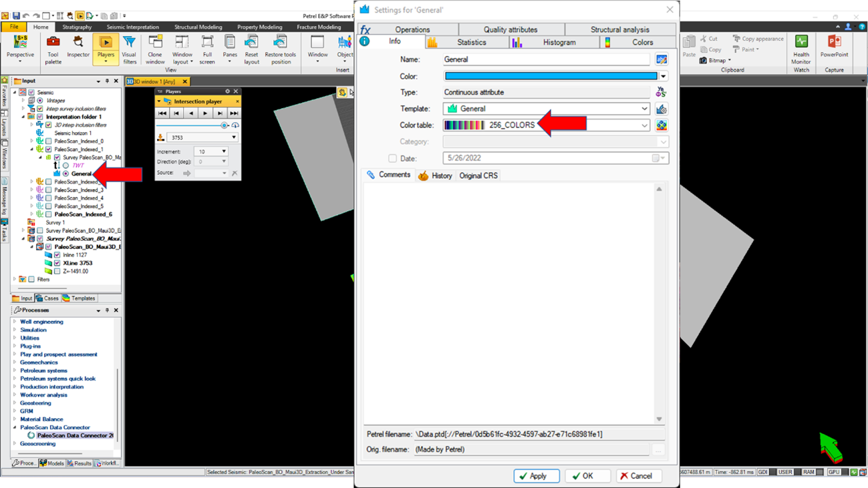This screenshot has width=868, height=488.
Task: Open the 3753 intersection dropdown
Action: point(202,138)
